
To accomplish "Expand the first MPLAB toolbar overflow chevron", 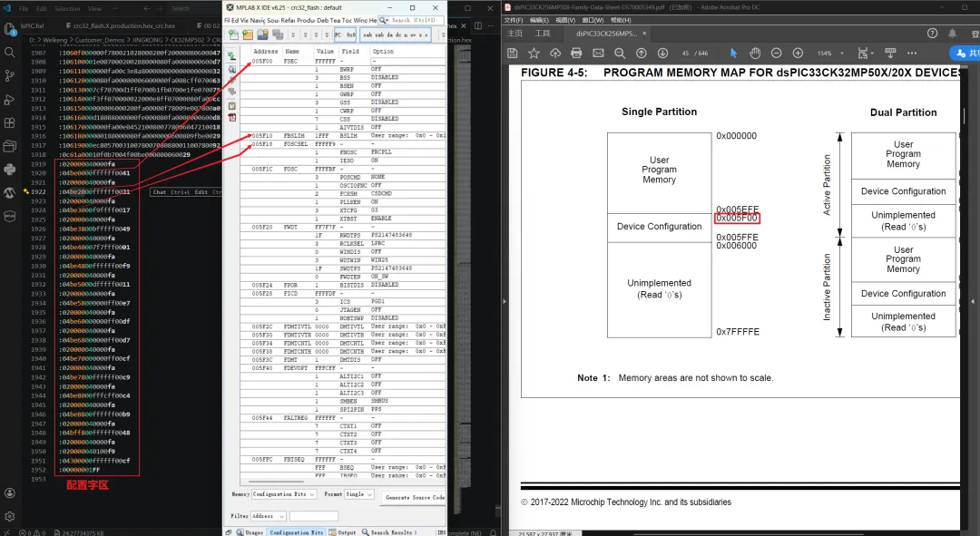I will tap(292, 35).
